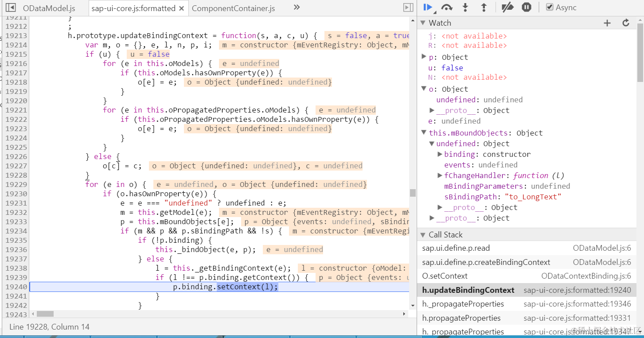Open sap-ui-core.js:formatted:19331 link

pos(577,318)
